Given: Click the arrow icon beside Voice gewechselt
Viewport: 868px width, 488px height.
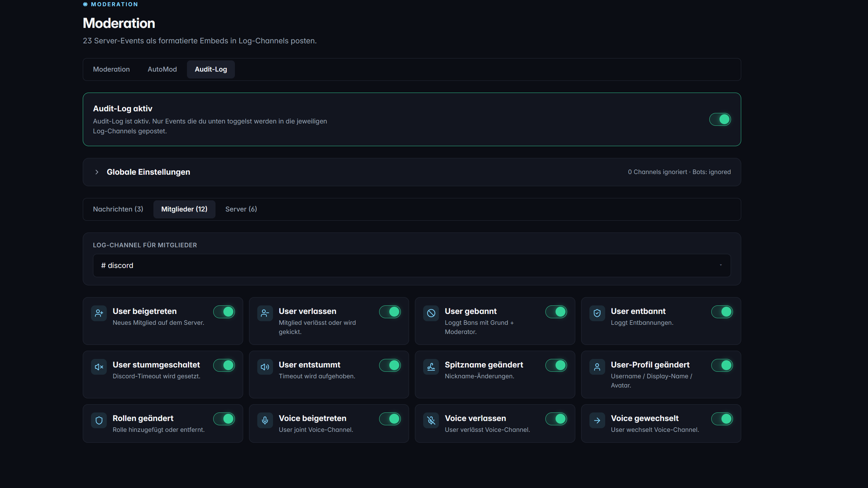Looking at the screenshot, I should click(x=597, y=420).
